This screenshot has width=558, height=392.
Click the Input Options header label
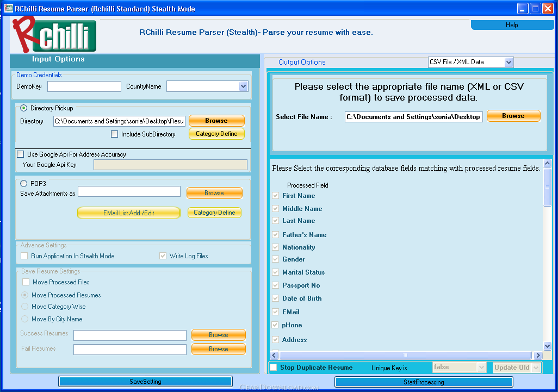(x=58, y=59)
